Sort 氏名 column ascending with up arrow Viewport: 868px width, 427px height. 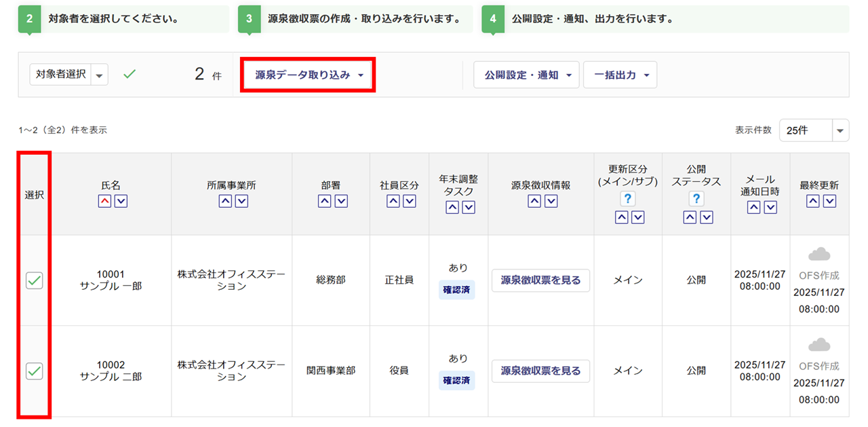[x=104, y=201]
